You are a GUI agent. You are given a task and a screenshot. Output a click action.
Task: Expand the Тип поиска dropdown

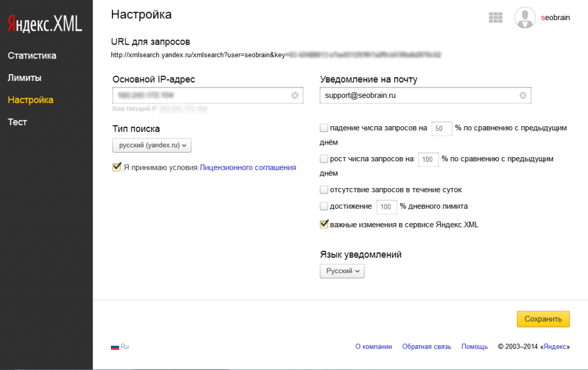tap(152, 145)
